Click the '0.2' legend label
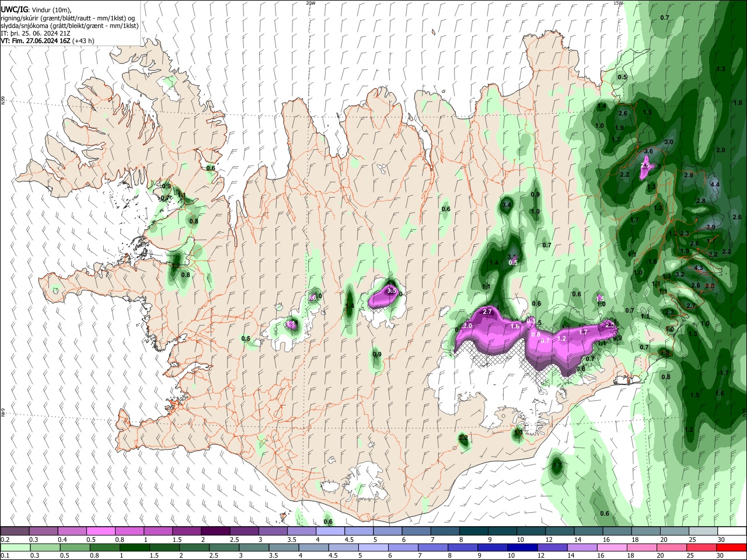 coord(5,540)
